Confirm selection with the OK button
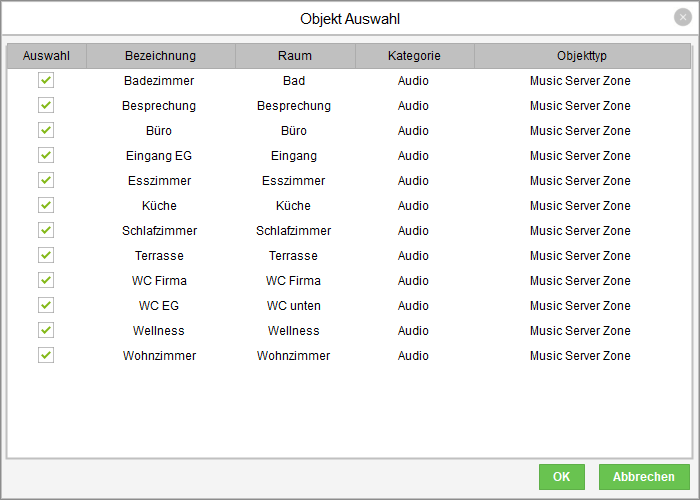This screenshot has height=500, width=700. click(x=561, y=477)
